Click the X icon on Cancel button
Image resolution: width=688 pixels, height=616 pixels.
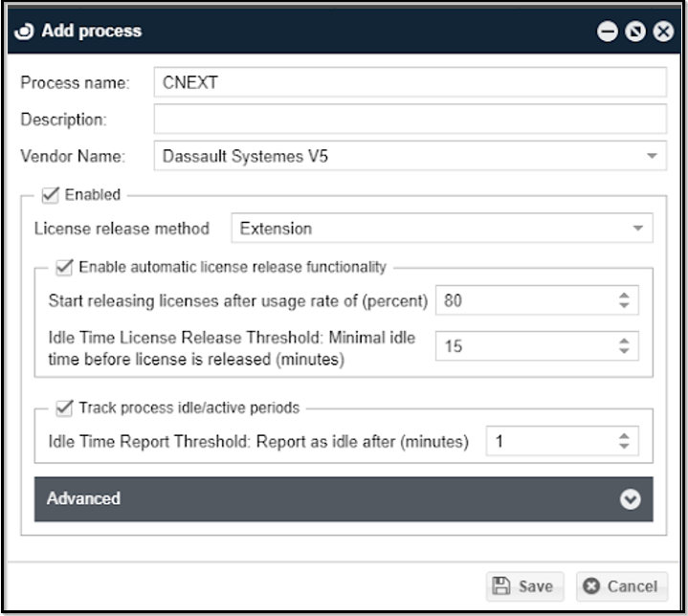(x=591, y=585)
